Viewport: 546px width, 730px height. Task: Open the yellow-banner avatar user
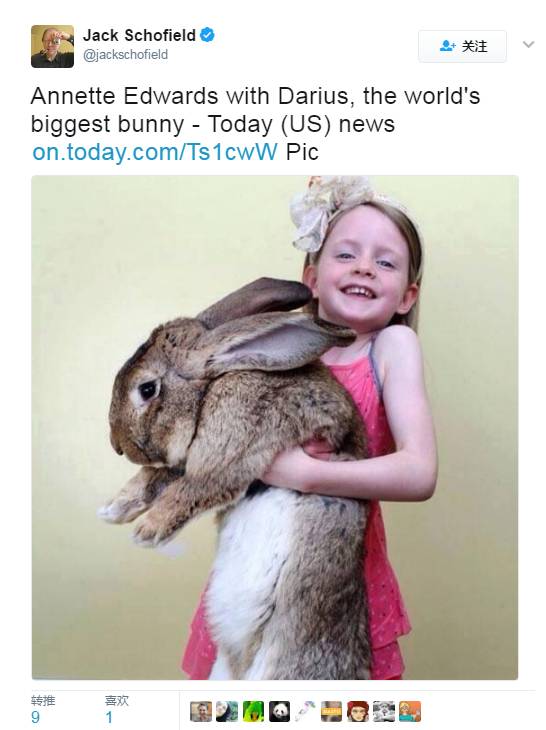[331, 711]
